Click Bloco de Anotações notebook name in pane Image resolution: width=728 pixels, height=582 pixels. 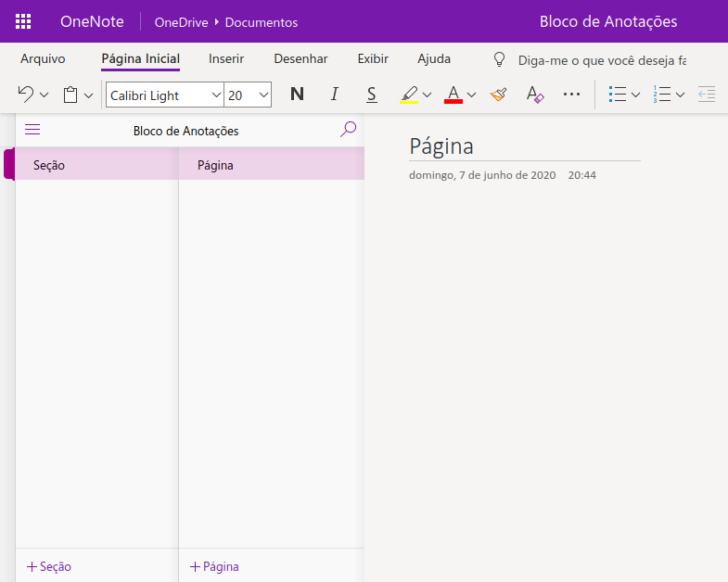coord(185,131)
